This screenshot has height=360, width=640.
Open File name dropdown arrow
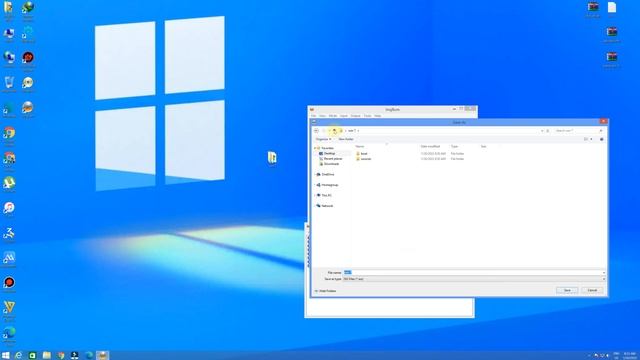[x=604, y=272]
